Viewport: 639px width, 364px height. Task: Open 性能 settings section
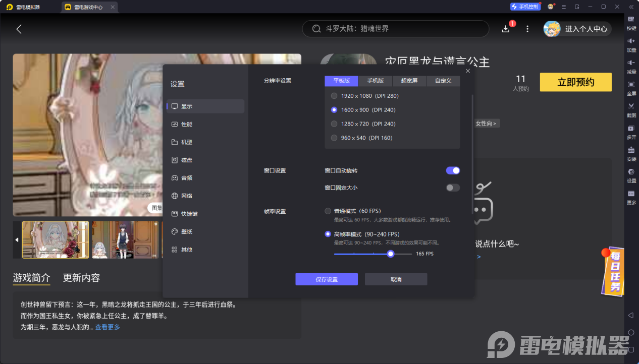205,124
